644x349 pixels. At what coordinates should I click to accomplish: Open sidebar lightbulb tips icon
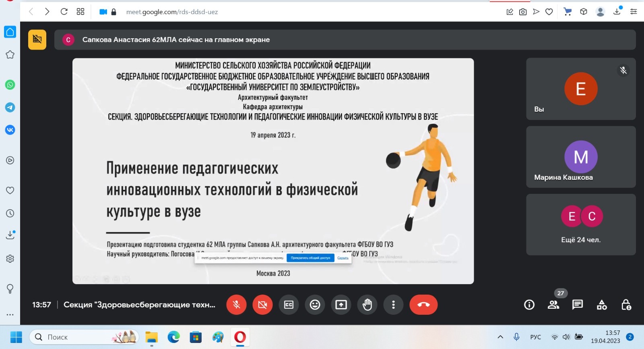point(10,289)
